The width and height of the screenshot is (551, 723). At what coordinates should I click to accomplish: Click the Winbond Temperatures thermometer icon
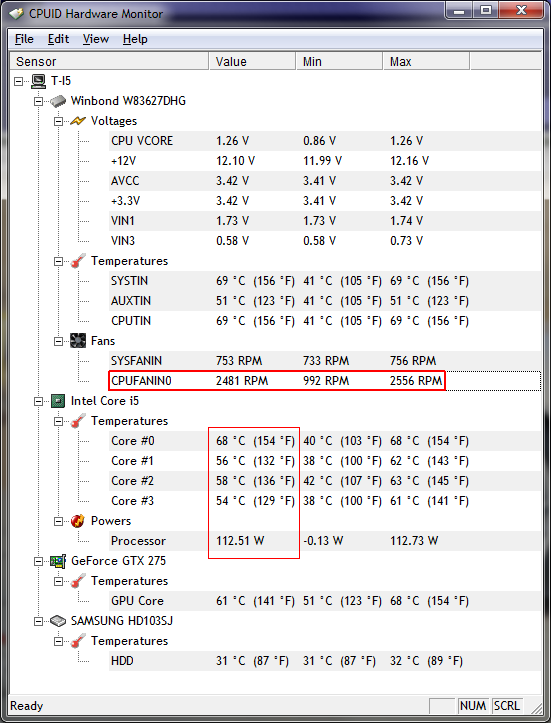pos(78,261)
